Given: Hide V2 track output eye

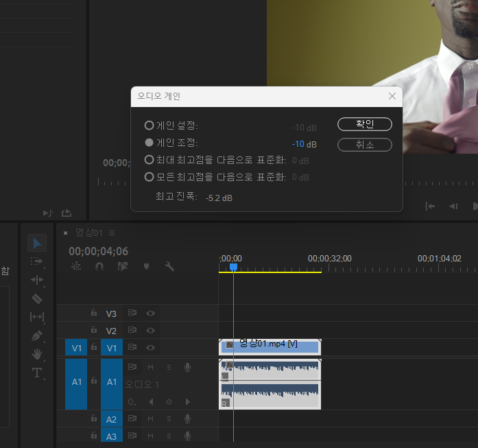Looking at the screenshot, I should pos(151,330).
